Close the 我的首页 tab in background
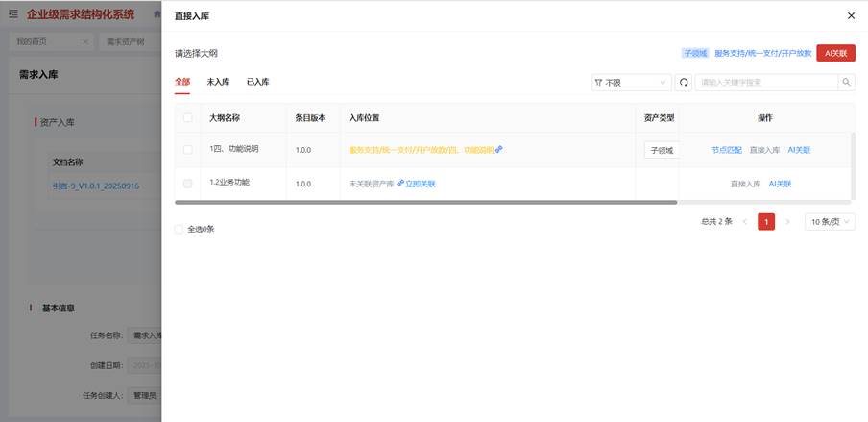868x422 pixels. [85, 42]
